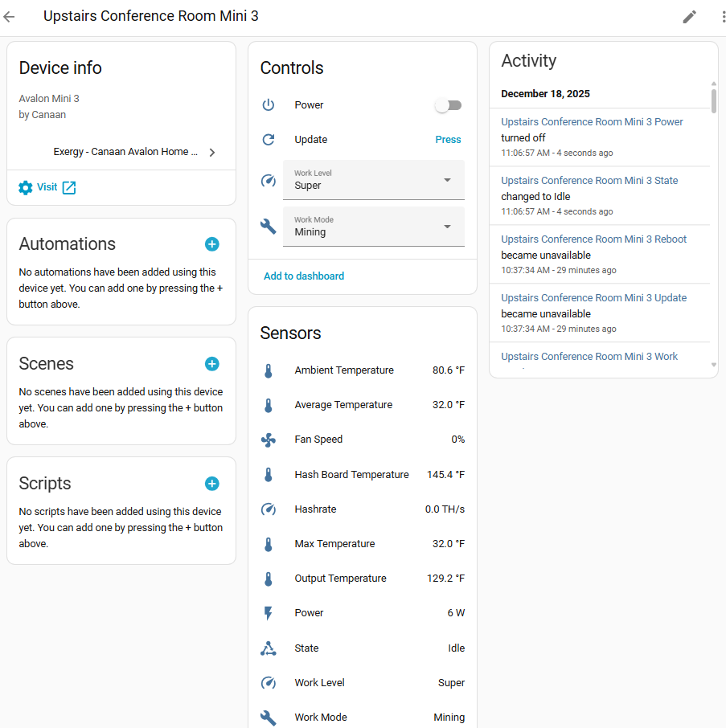726x728 pixels.
Task: Click the Fan Speed sensor icon
Action: [x=268, y=440]
